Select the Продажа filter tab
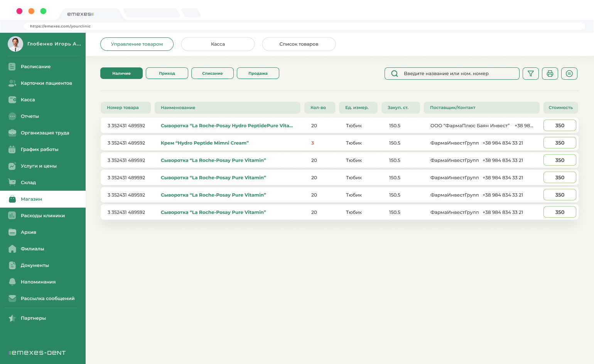594x364 pixels. [x=258, y=73]
